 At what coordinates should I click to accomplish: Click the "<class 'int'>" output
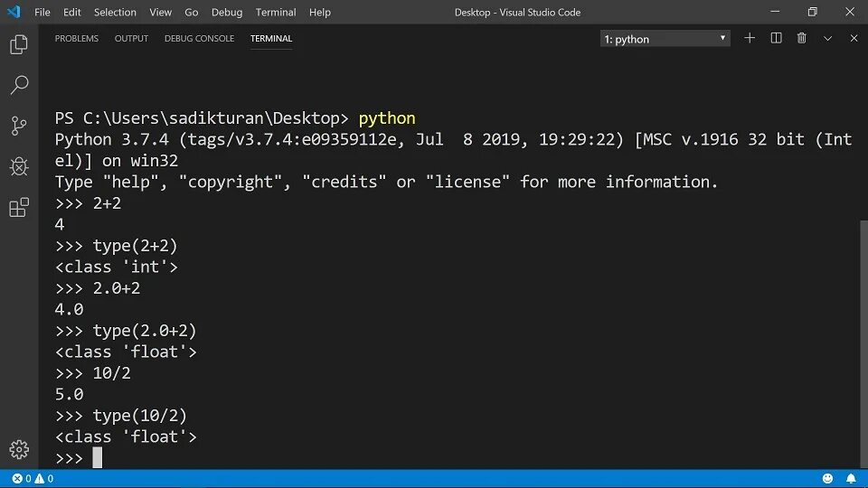pyautogui.click(x=117, y=267)
